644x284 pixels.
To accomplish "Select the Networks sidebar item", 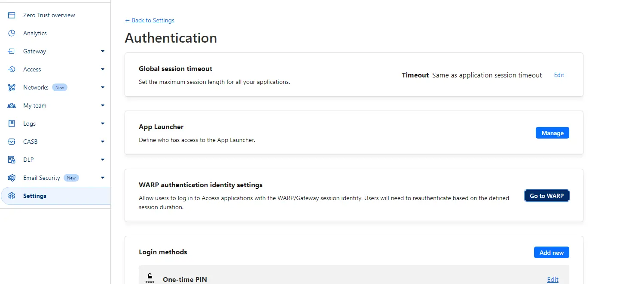I will pyautogui.click(x=55, y=87).
